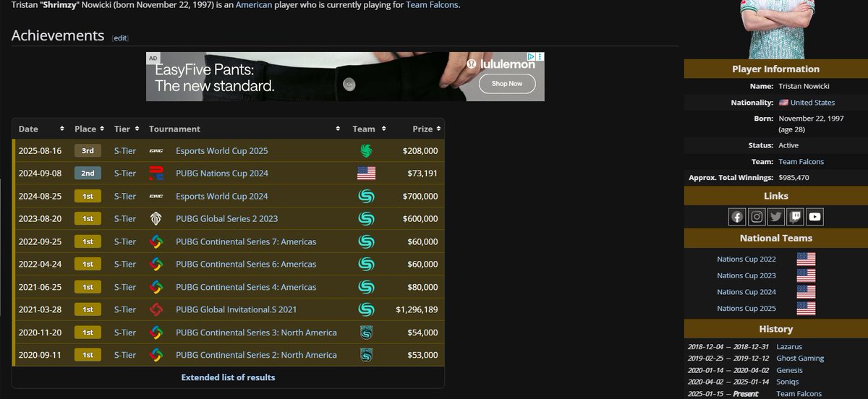The image size is (868, 399).
Task: Click the 3rd place badge in the 2025-08-16 row
Action: [88, 151]
